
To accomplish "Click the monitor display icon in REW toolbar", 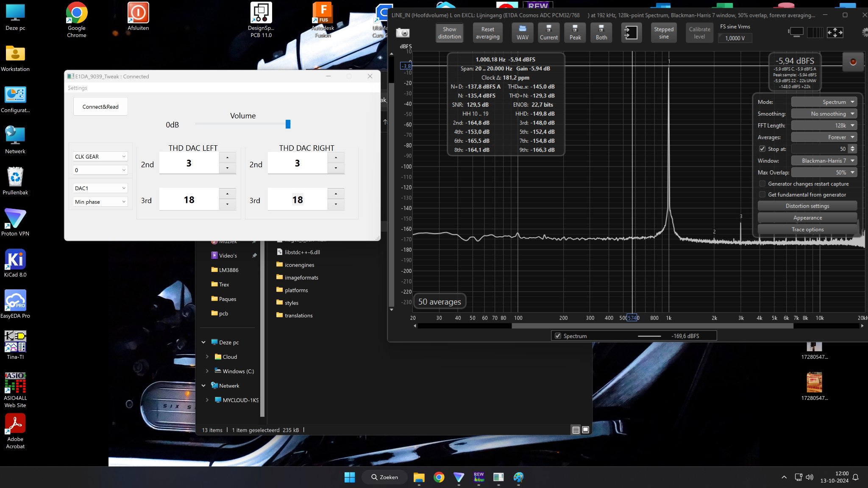I will tap(796, 32).
